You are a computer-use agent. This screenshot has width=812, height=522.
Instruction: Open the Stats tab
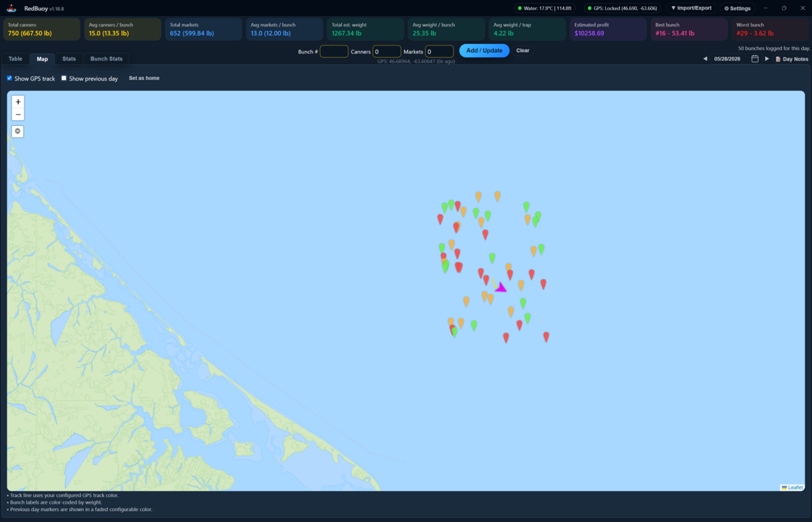[x=69, y=59]
